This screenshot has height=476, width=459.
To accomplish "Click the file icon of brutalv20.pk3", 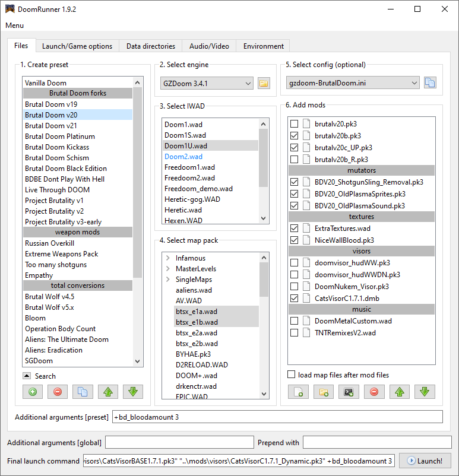I will click(x=306, y=124).
